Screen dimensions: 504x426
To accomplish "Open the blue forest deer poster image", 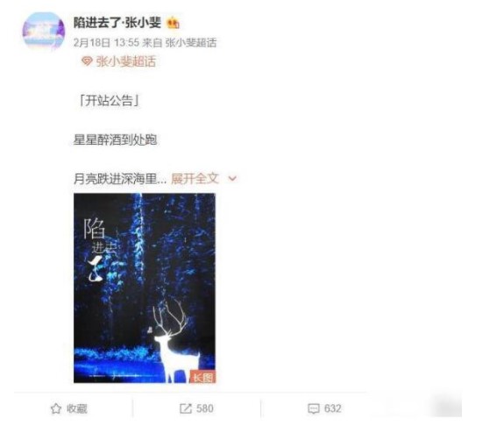I will (x=145, y=288).
